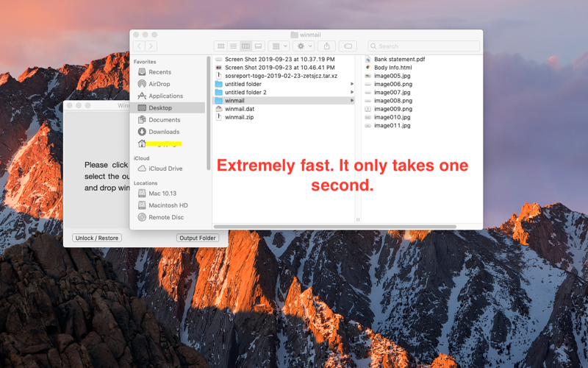The height and width of the screenshot is (368, 588).
Task: Click the Share toolbar icon
Action: tap(326, 46)
